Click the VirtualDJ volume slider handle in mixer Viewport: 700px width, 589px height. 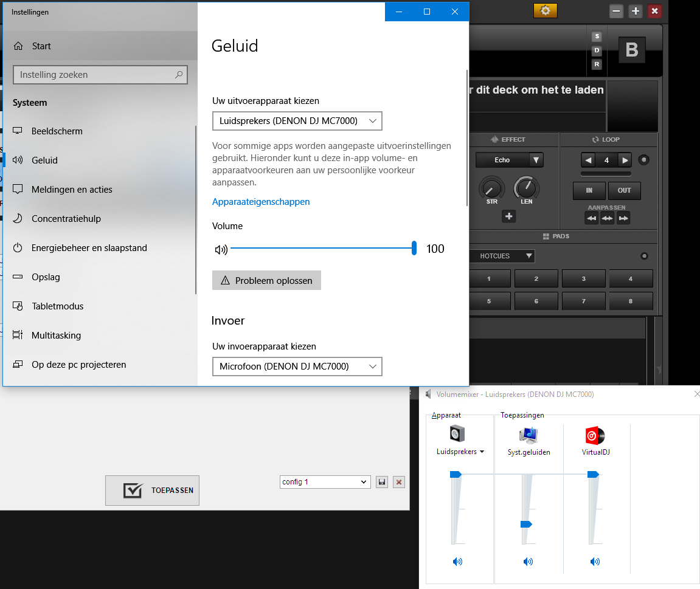(x=594, y=474)
